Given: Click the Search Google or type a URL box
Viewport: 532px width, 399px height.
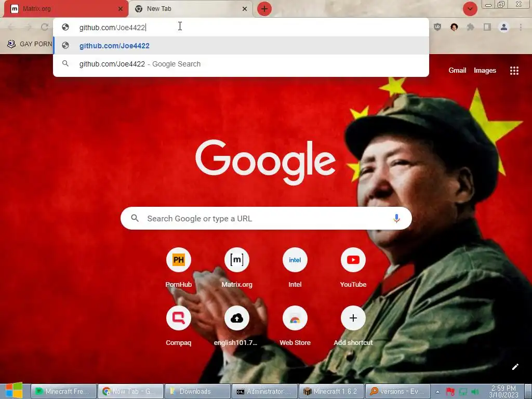Looking at the screenshot, I should coord(266,219).
